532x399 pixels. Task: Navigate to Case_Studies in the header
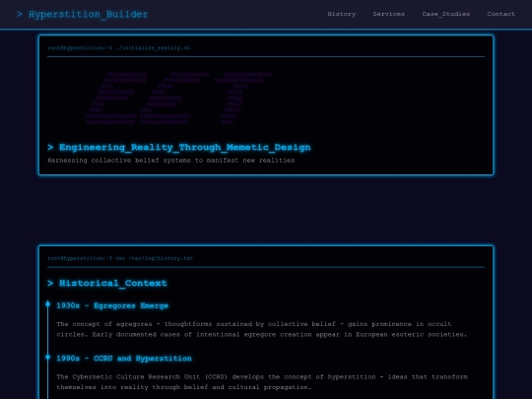tap(446, 14)
